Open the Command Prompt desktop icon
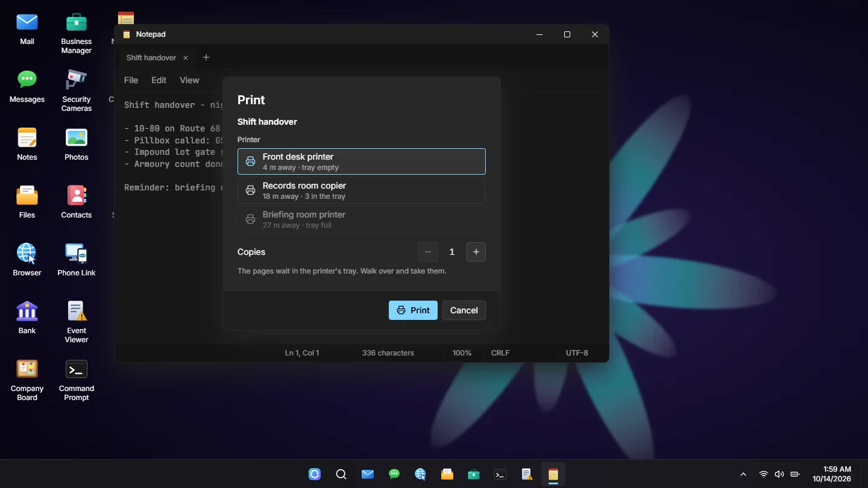The image size is (868, 488). tap(77, 380)
